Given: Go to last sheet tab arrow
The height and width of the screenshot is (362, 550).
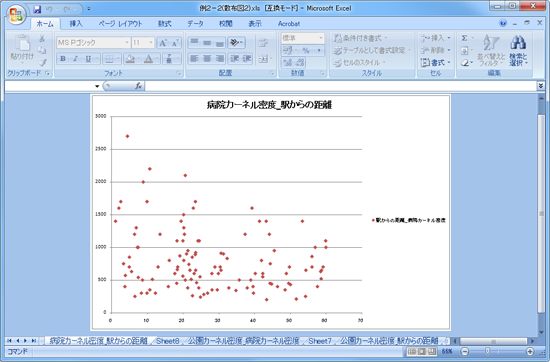Looking at the screenshot, I should 34,341.
